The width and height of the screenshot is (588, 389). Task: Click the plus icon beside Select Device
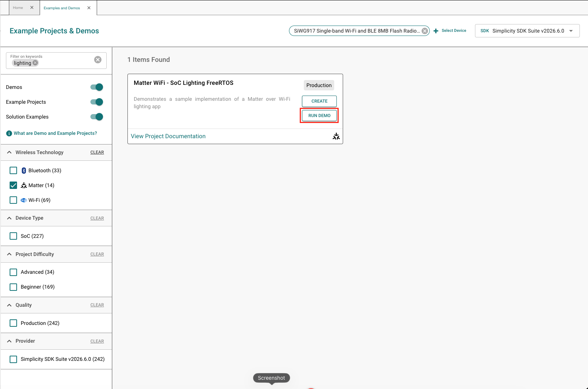(x=436, y=31)
